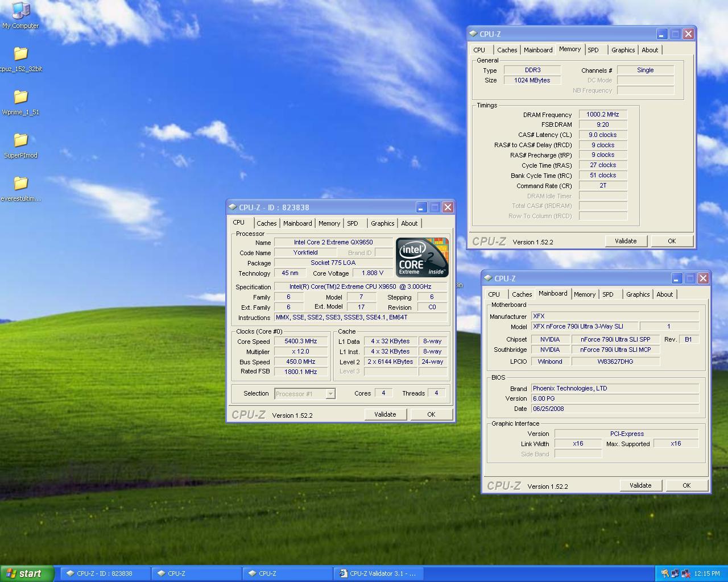Click Validate in the CPU-Z ID window

(385, 414)
